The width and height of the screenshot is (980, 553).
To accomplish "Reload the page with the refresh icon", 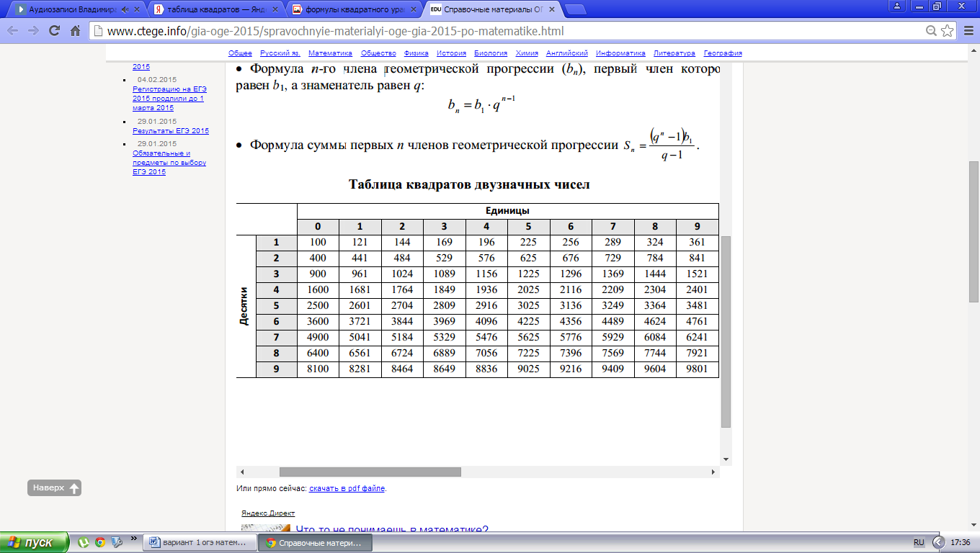I will tap(54, 32).
